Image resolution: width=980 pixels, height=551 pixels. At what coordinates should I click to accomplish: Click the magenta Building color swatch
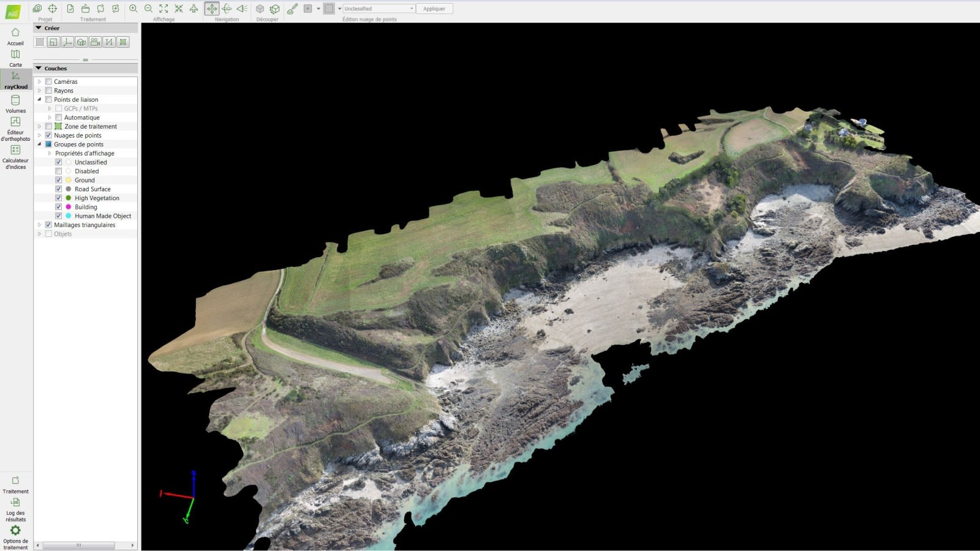67,207
